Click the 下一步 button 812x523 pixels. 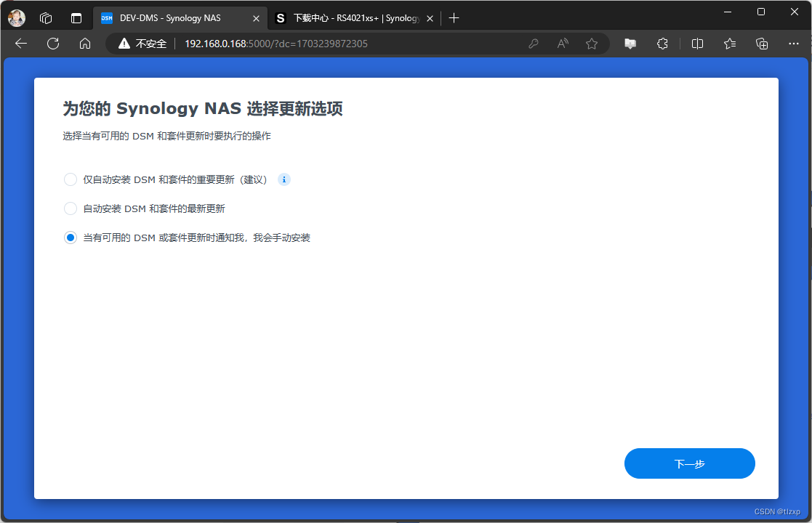pos(689,463)
